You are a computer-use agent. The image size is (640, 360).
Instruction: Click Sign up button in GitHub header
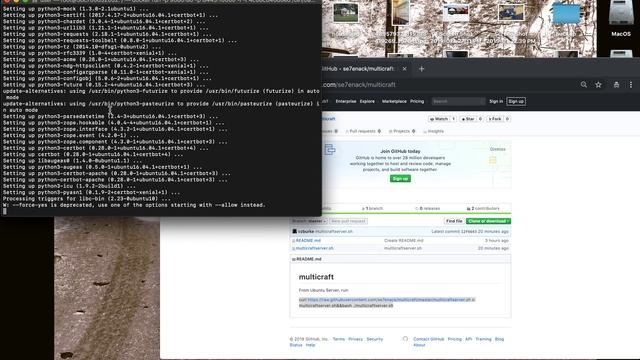516,101
